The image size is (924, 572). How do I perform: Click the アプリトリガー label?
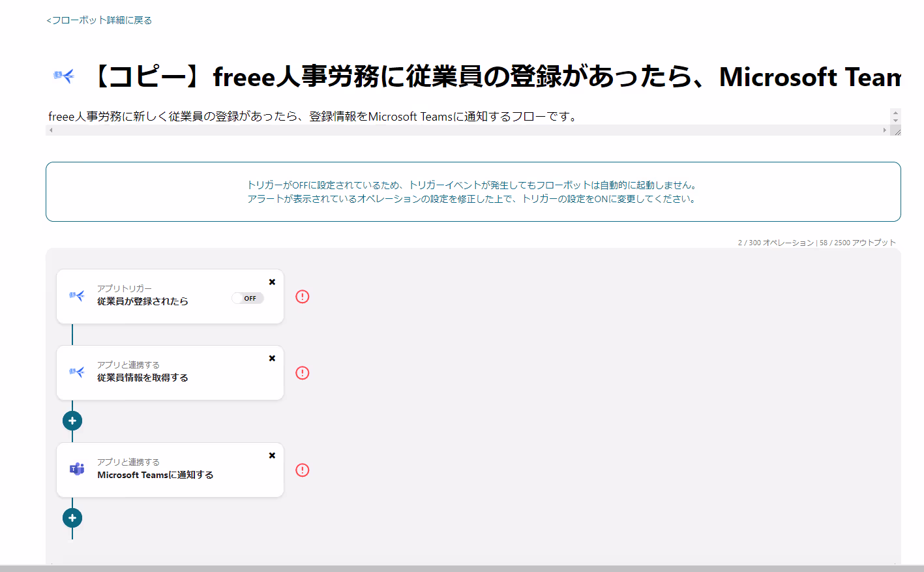(x=125, y=288)
